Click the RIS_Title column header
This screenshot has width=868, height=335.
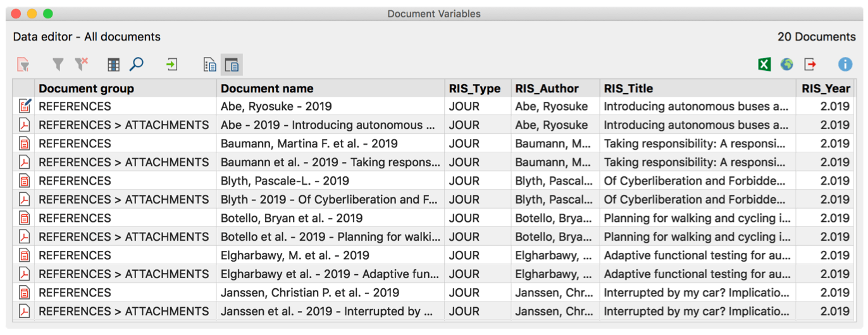pyautogui.click(x=628, y=88)
